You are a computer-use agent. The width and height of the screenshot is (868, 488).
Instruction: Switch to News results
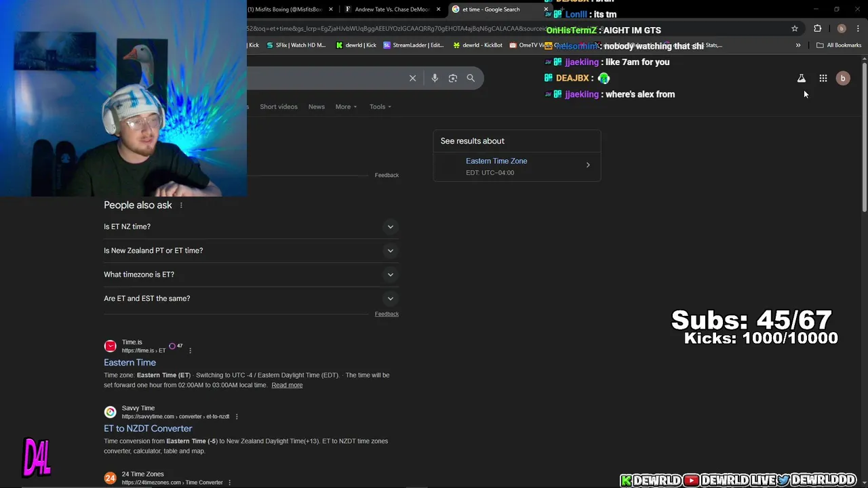click(317, 106)
